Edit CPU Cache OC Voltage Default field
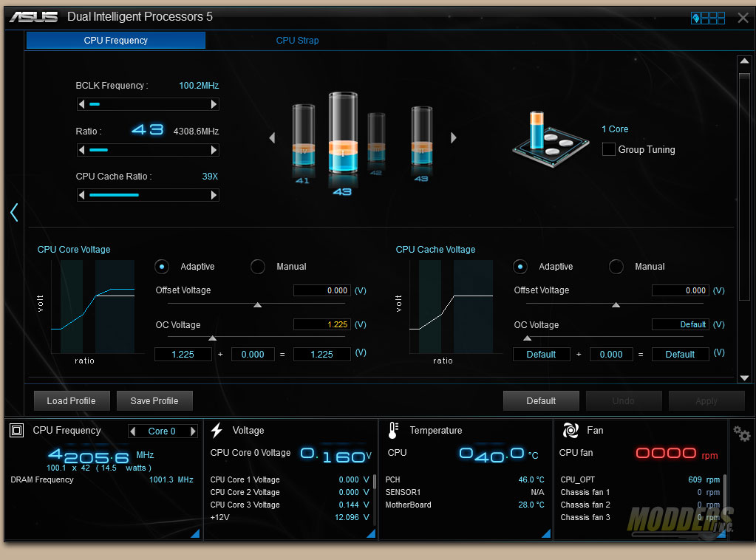The height and width of the screenshot is (560, 756). click(x=681, y=324)
